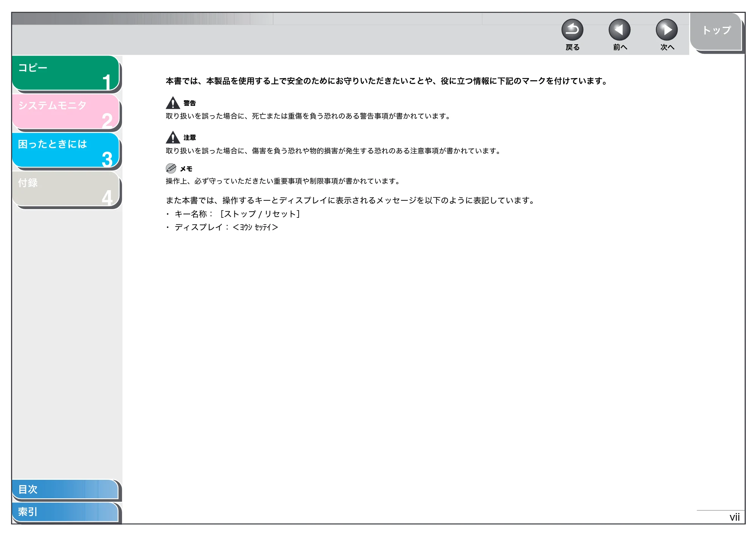The width and height of the screenshot is (756, 535).
Task: Open chapter 4 付録 tab
Action: [x=66, y=189]
